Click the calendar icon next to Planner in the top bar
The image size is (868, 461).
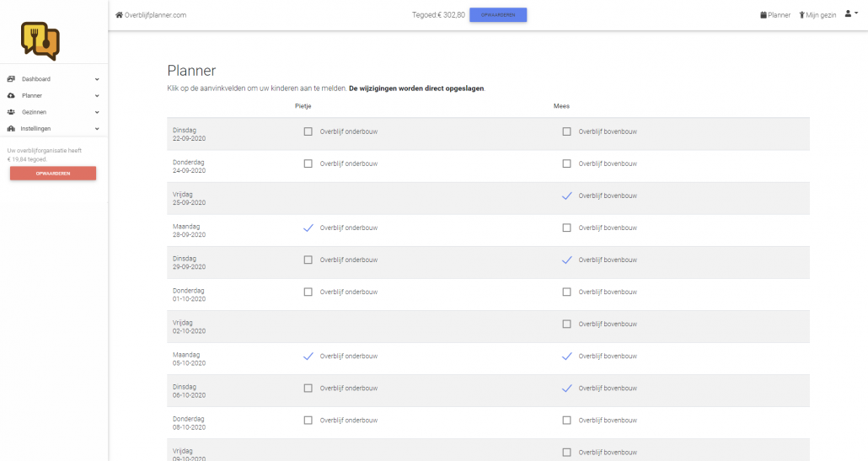764,15
